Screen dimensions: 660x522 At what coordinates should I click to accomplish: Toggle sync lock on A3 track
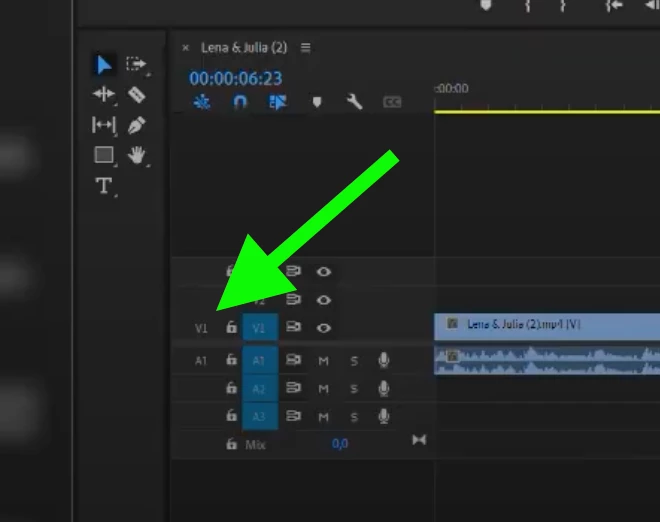(x=293, y=416)
